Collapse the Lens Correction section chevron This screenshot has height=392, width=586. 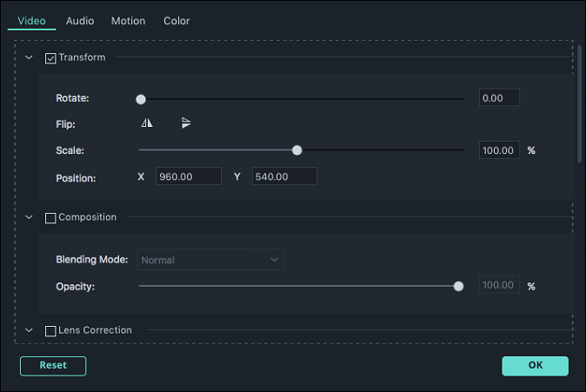[29, 330]
